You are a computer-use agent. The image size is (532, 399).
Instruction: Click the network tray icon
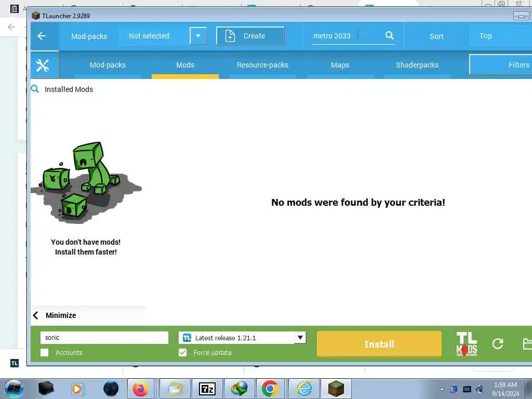467,389
